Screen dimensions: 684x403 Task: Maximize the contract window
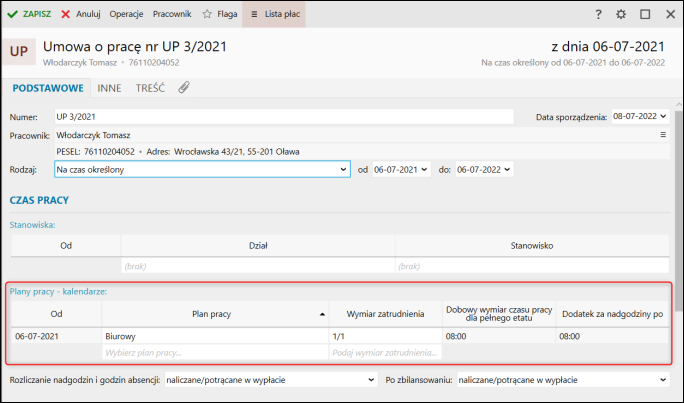[x=645, y=14]
